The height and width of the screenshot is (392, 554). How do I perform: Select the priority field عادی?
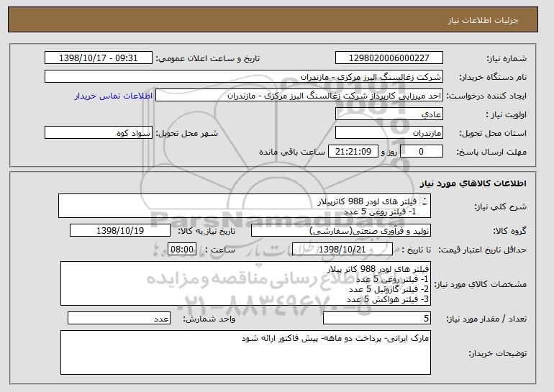point(389,114)
